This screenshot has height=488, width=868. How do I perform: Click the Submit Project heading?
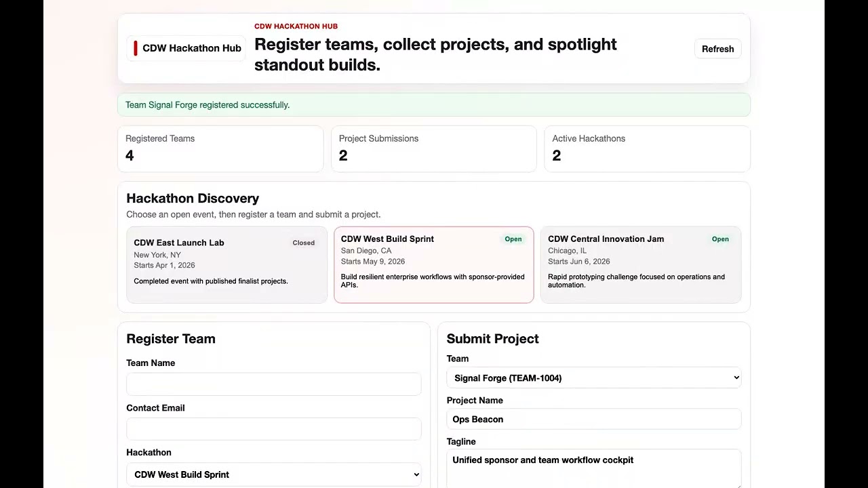click(493, 339)
